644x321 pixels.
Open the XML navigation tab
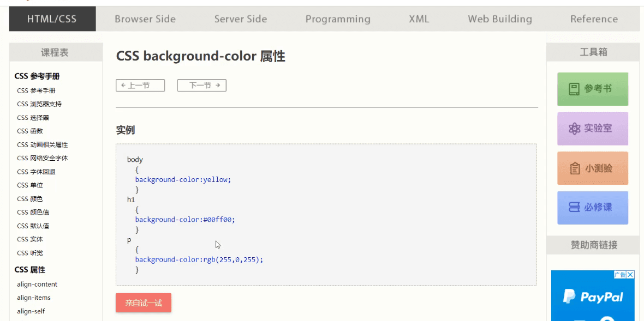pos(419,19)
